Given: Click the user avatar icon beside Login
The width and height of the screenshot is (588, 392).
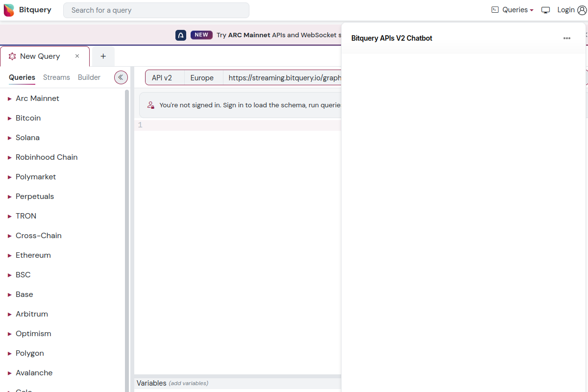Looking at the screenshot, I should point(582,10).
